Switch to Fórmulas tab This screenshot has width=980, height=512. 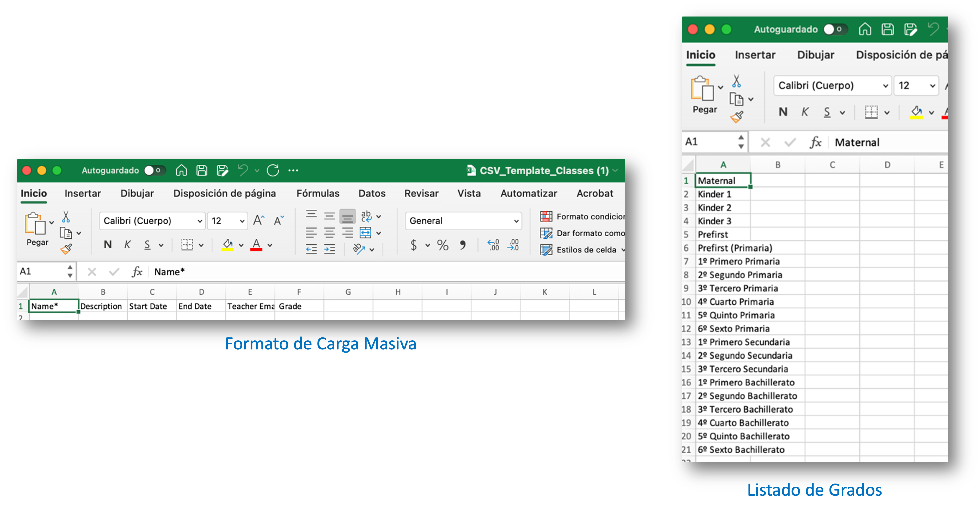pyautogui.click(x=318, y=194)
